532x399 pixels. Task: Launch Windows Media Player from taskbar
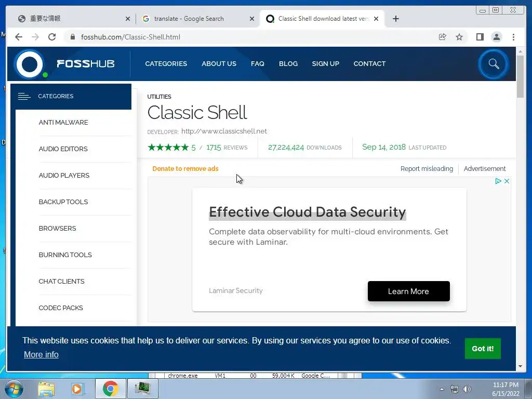pos(77,389)
